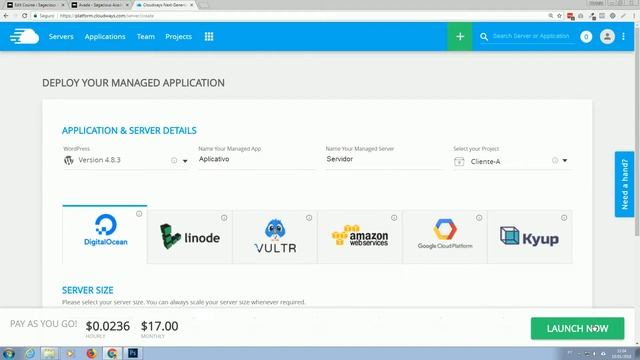Click the $17.00 monthly price

coord(160,326)
